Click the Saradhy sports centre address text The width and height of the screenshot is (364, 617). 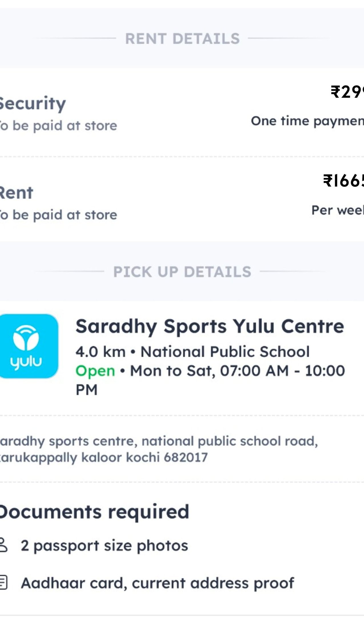(159, 449)
